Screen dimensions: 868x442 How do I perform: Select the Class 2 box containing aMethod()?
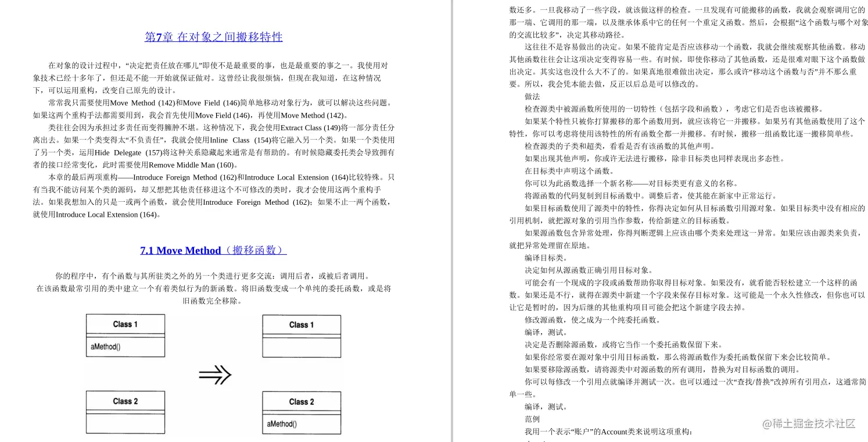tap(301, 412)
